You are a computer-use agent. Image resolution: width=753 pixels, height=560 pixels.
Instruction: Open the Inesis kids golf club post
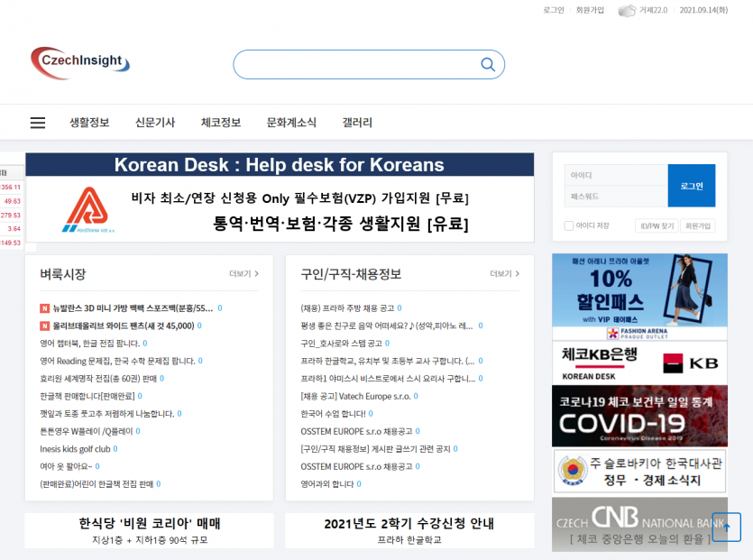point(75,448)
